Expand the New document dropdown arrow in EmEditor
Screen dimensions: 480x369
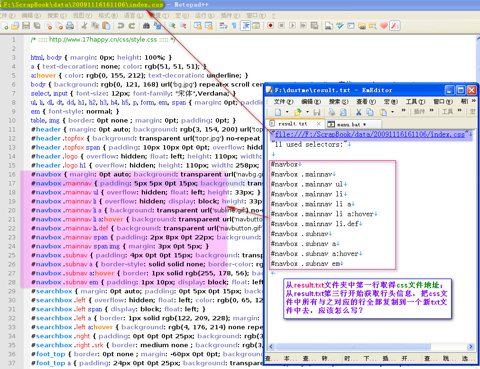click(x=287, y=112)
